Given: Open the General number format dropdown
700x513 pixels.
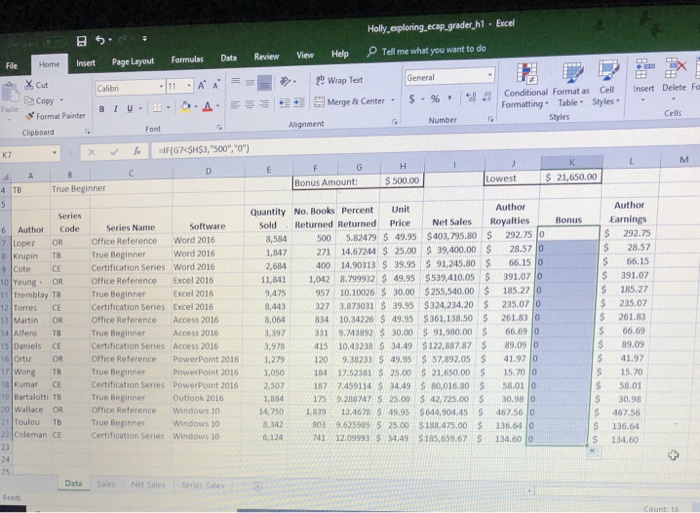Looking at the screenshot, I should tap(490, 75).
